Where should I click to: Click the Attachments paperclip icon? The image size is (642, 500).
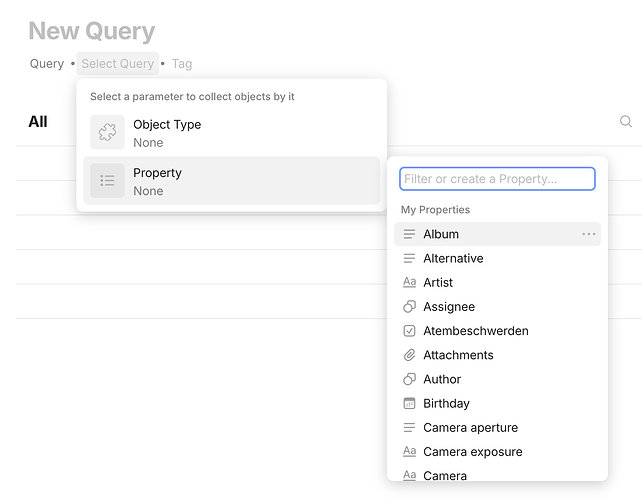tap(409, 355)
